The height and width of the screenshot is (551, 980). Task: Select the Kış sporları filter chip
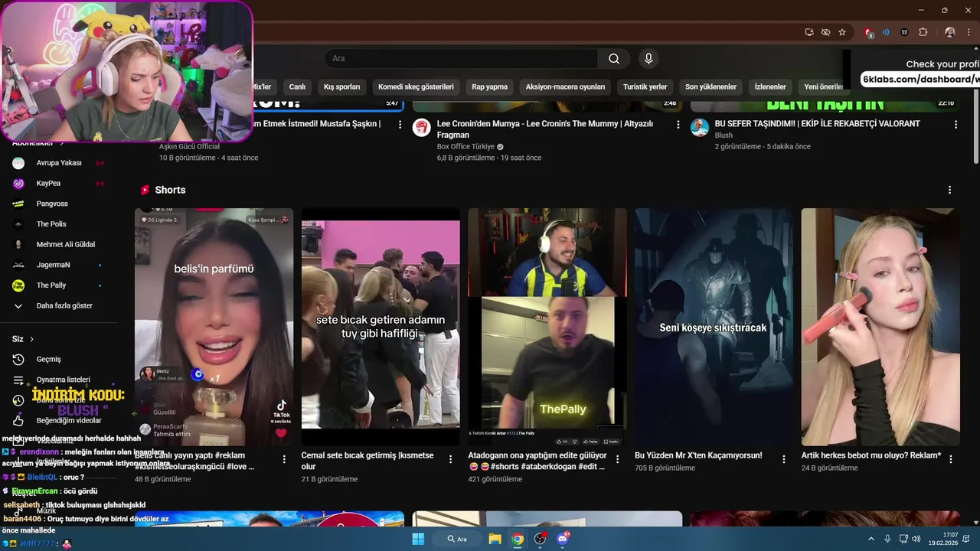[x=341, y=86]
